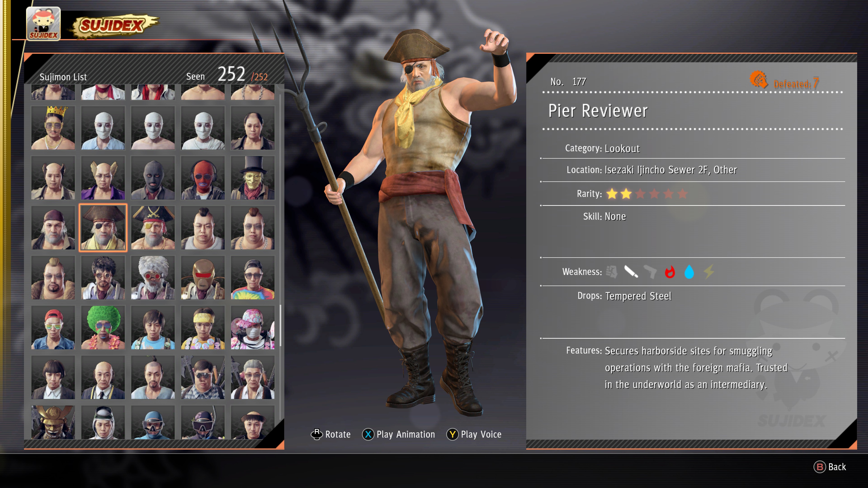Select the water droplet weakness icon

(689, 272)
